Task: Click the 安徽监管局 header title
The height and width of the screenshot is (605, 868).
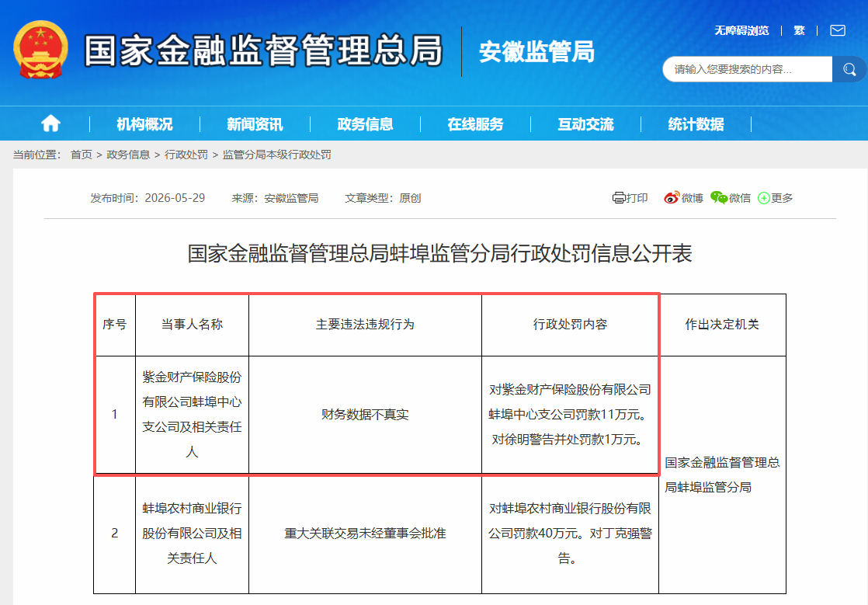Action: point(536,51)
